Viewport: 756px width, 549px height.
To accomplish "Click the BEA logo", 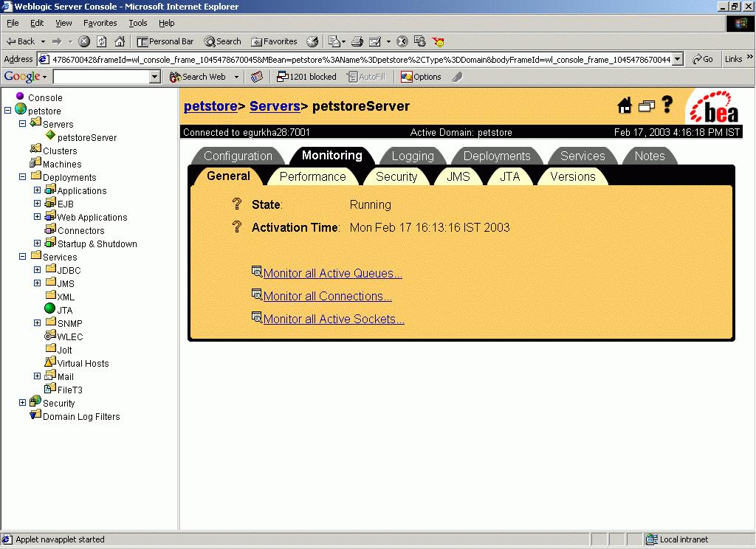I will (x=714, y=108).
